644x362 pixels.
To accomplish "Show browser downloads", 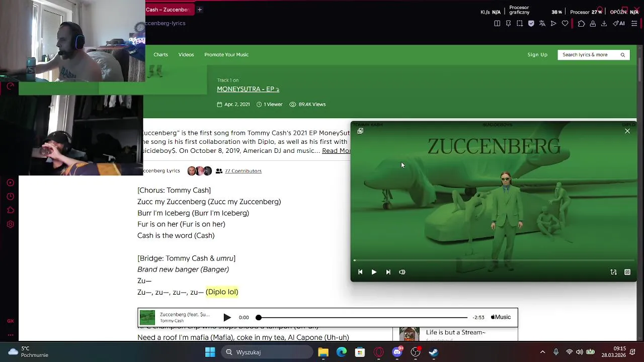I will [604, 23].
